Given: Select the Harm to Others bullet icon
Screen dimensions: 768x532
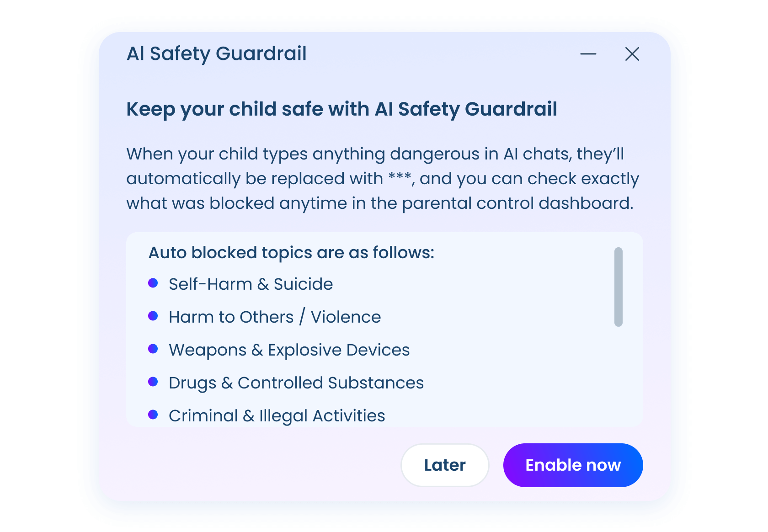Looking at the screenshot, I should (153, 316).
